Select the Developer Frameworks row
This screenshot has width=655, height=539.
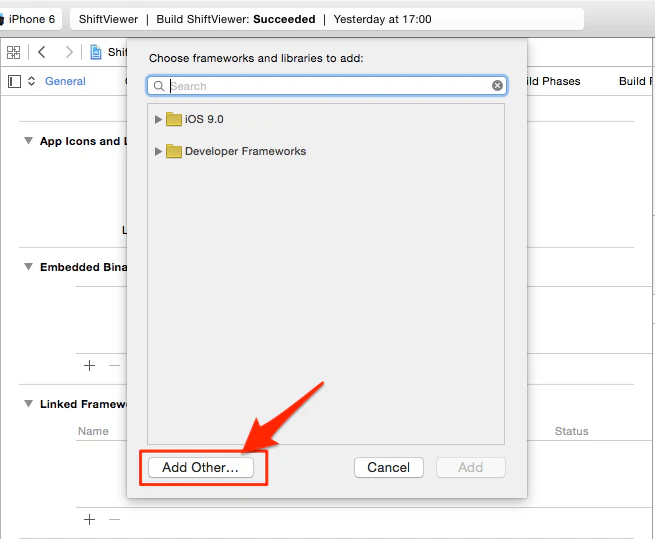pos(326,151)
